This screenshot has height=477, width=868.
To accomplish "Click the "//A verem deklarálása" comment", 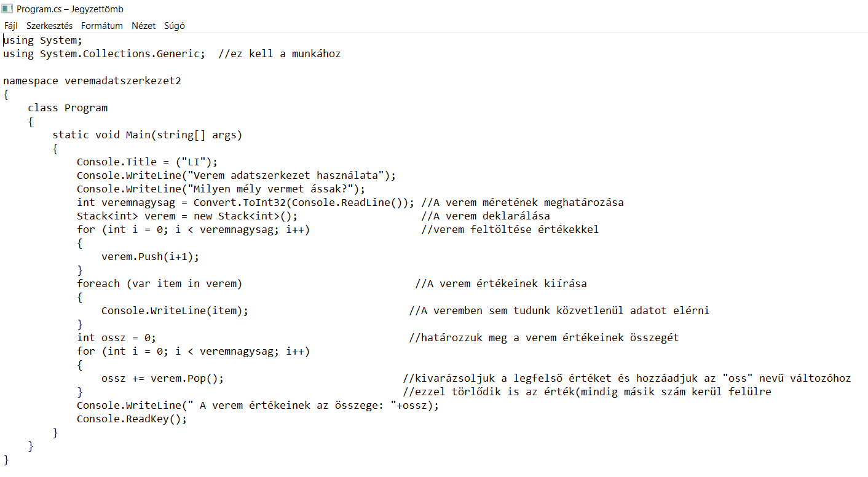I will [x=486, y=216].
